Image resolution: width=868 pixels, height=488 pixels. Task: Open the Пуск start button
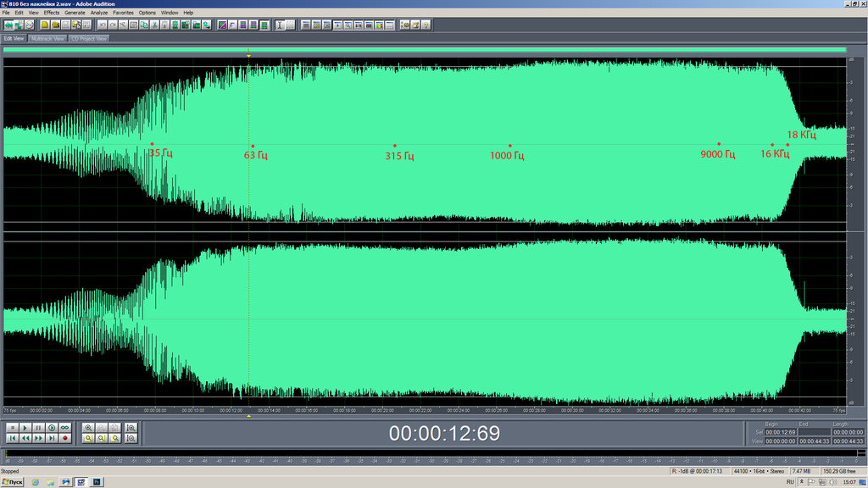coord(12,482)
